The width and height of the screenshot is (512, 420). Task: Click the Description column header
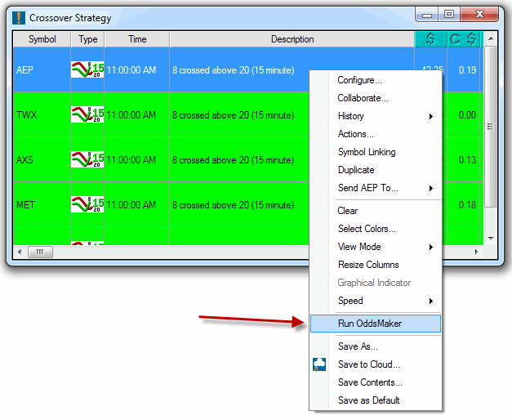tap(292, 39)
